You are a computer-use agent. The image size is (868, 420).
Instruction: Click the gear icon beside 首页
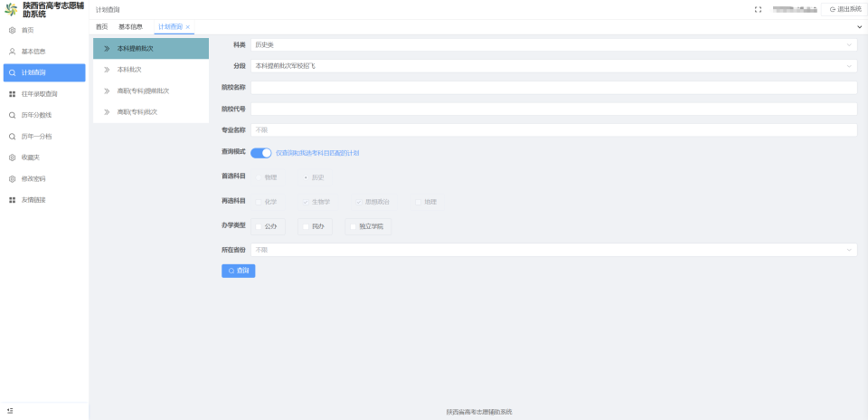[x=12, y=31]
